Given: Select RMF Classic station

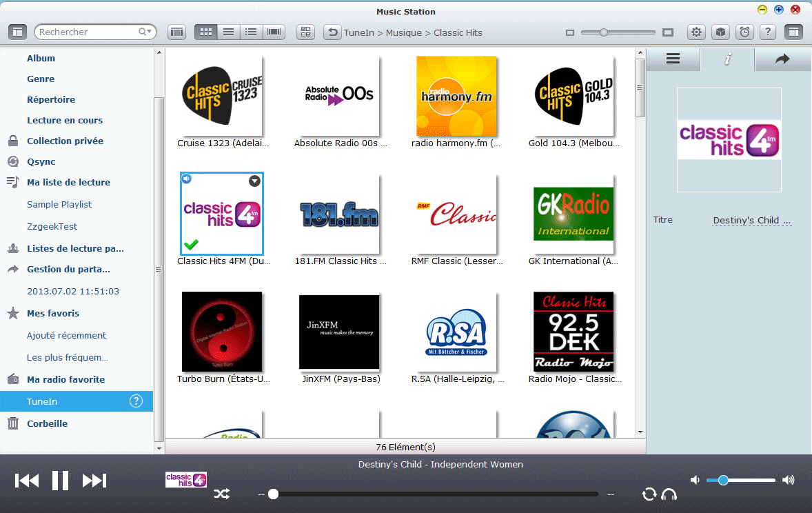Looking at the screenshot, I should point(456,214).
